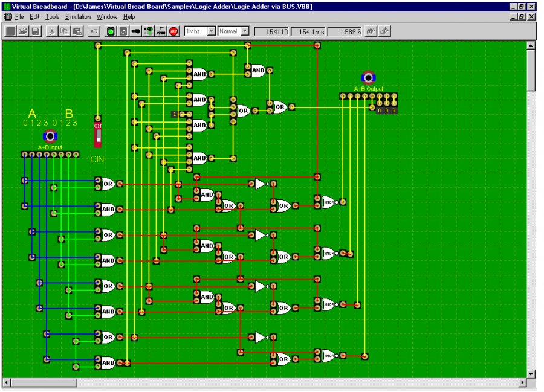Select the black probe tool icon

pos(136,31)
